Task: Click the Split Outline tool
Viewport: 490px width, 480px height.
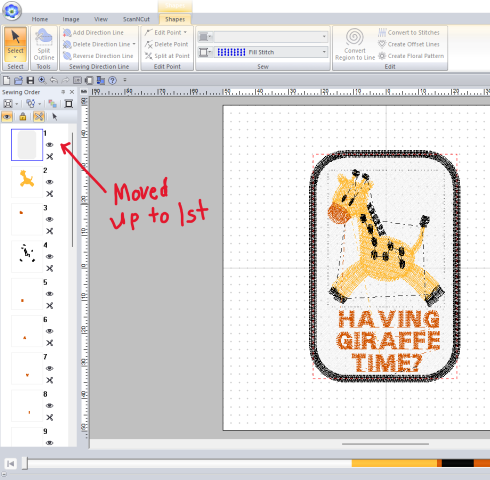Action: (x=44, y=44)
